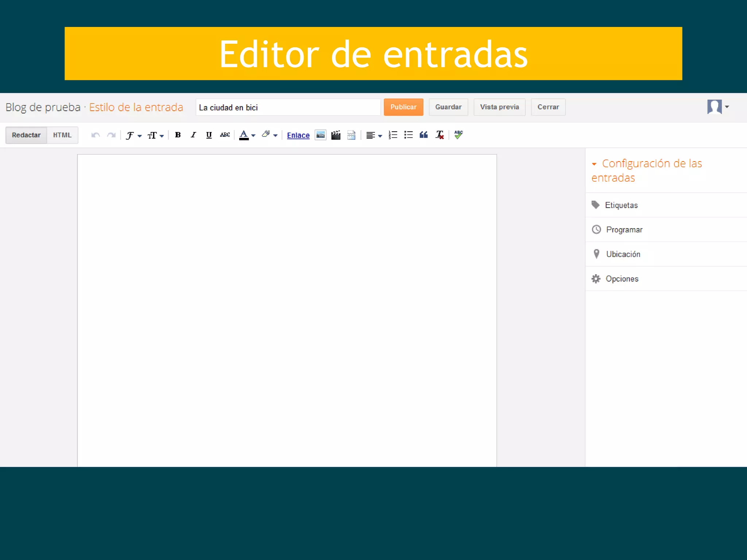
Task: Run the spell checker
Action: [x=458, y=135]
